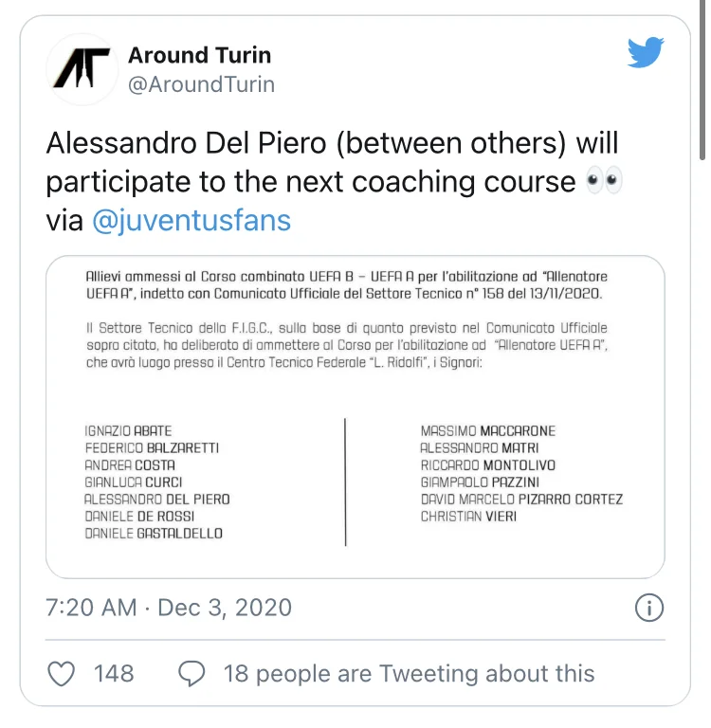Click the tweet text about Alessandro Del Piero
The height and width of the screenshot is (728, 711).
(x=332, y=144)
